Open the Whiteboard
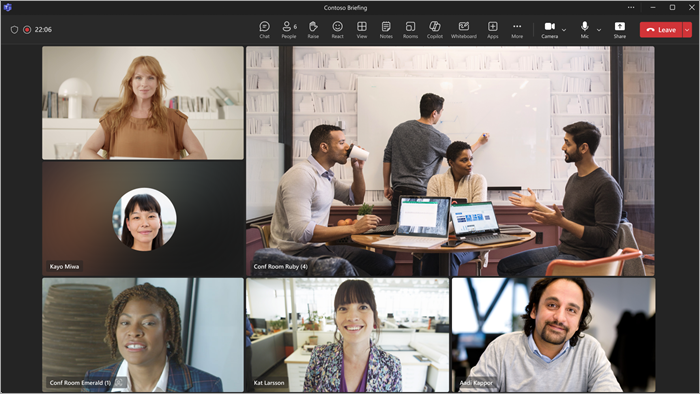700x394 pixels. point(464,30)
